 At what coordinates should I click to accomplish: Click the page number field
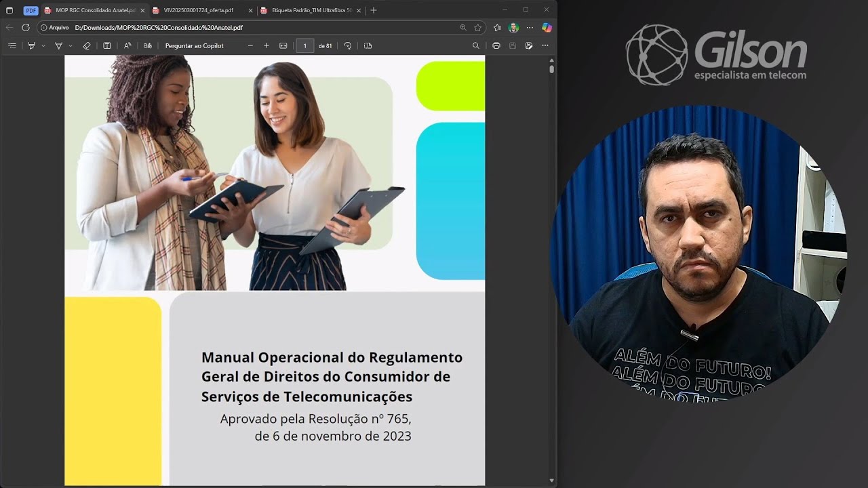(305, 45)
